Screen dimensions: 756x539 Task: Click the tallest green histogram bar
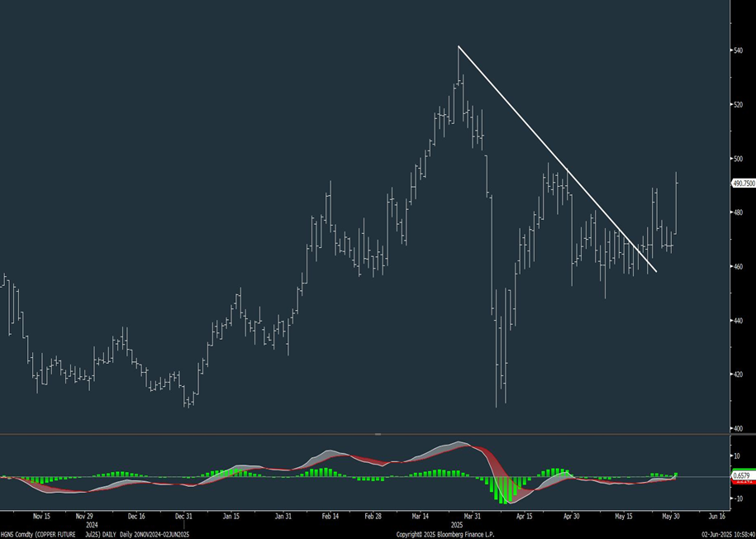[x=504, y=492]
